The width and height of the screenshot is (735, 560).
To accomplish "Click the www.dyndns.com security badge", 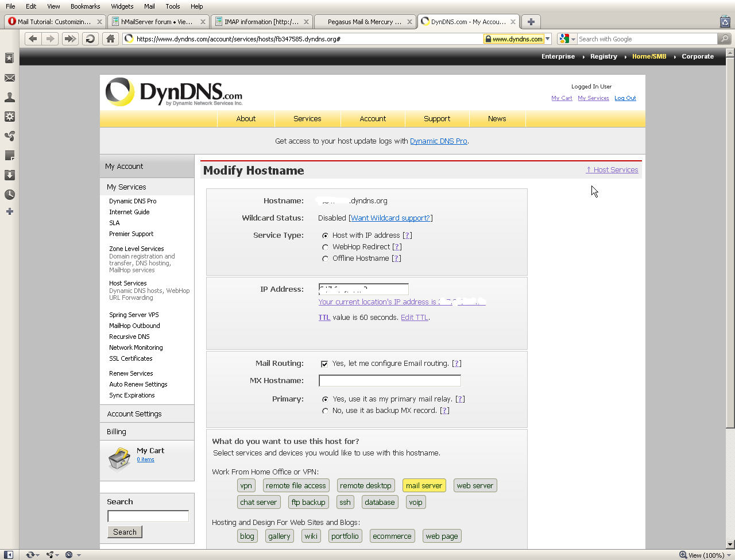I will pyautogui.click(x=513, y=39).
